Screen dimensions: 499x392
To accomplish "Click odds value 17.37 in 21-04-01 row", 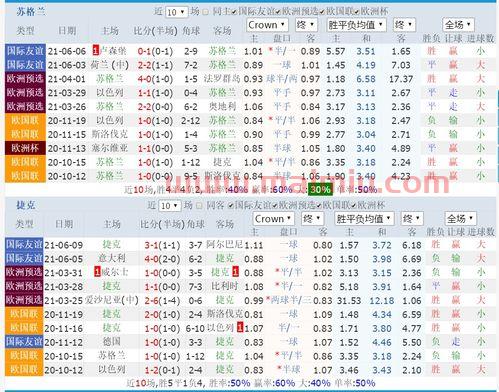I will tap(401, 79).
